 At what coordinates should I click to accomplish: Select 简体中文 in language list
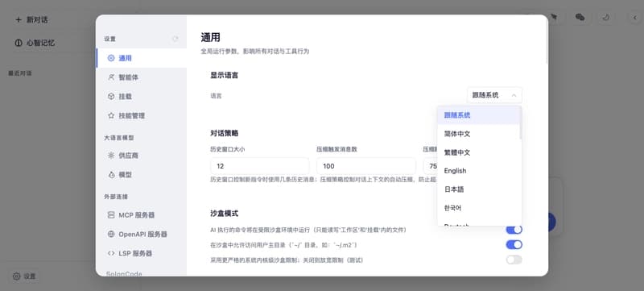[478, 134]
